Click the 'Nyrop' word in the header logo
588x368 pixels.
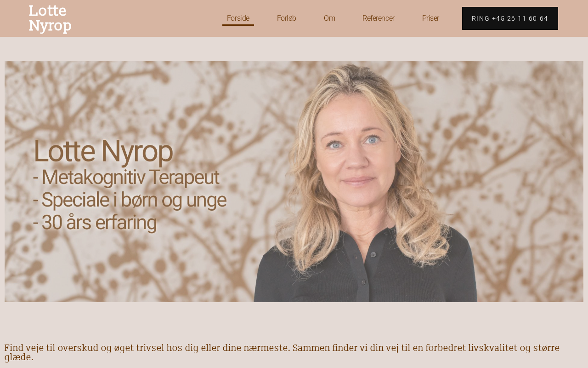tap(50, 26)
